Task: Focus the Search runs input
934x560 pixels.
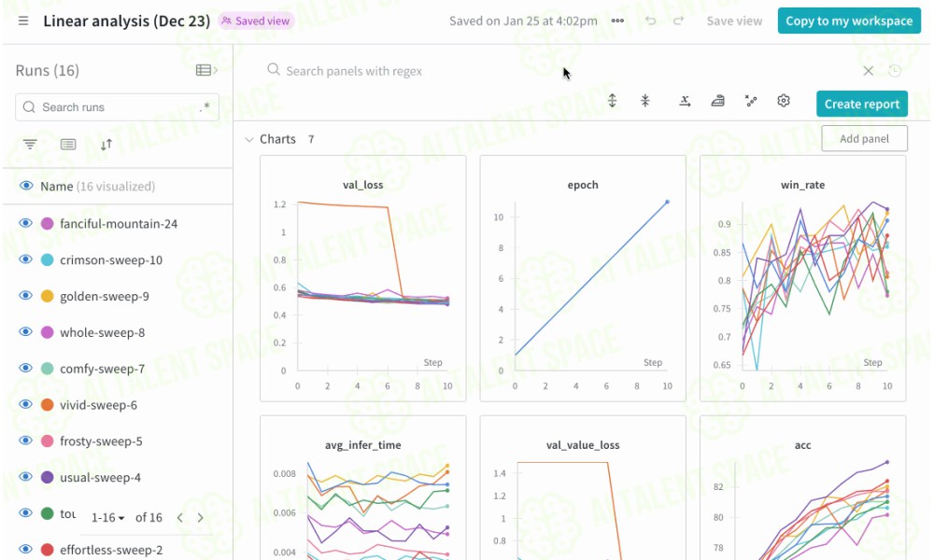Action: coord(117,107)
